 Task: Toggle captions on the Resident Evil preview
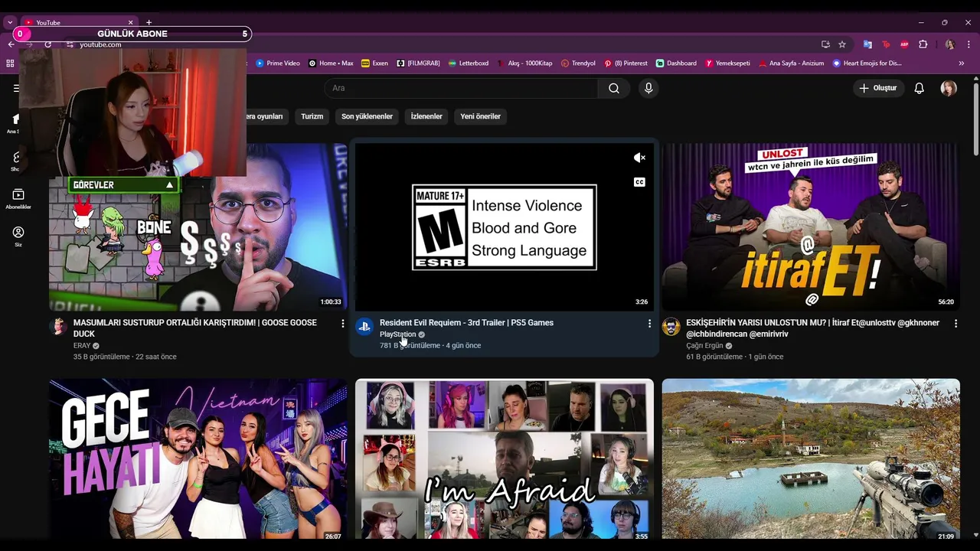pyautogui.click(x=639, y=182)
